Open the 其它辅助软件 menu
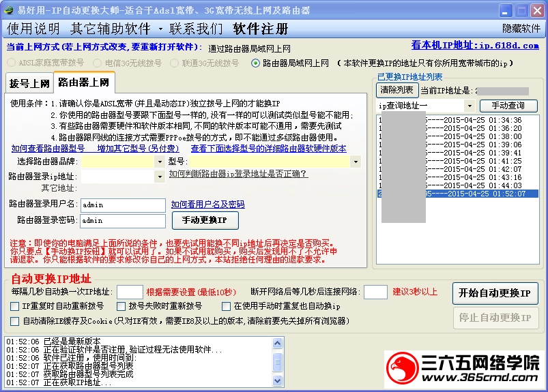Image resolution: width=548 pixels, height=392 pixels. click(111, 29)
